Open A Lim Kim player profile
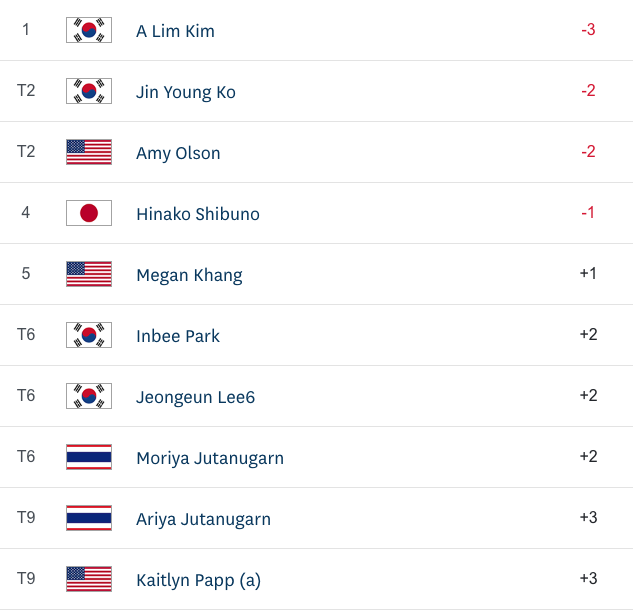 (175, 31)
